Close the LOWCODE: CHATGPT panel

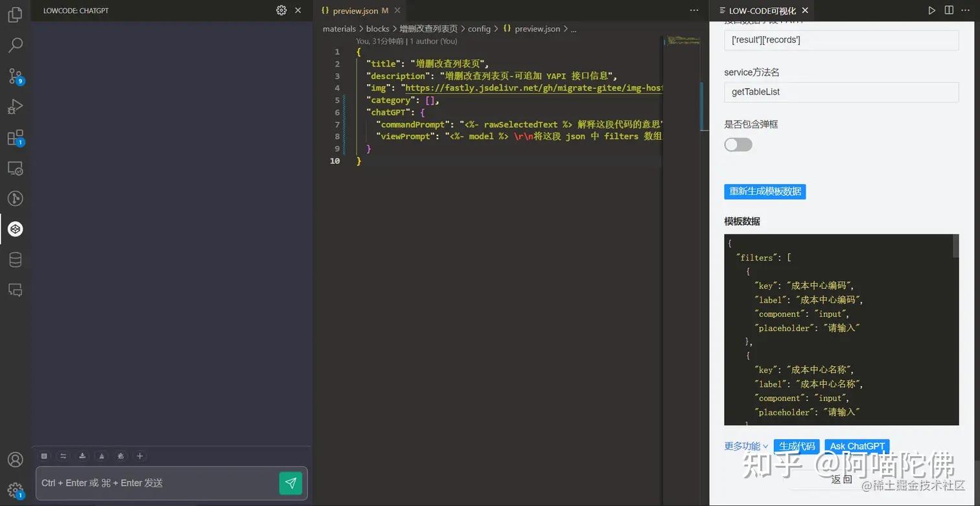(298, 10)
